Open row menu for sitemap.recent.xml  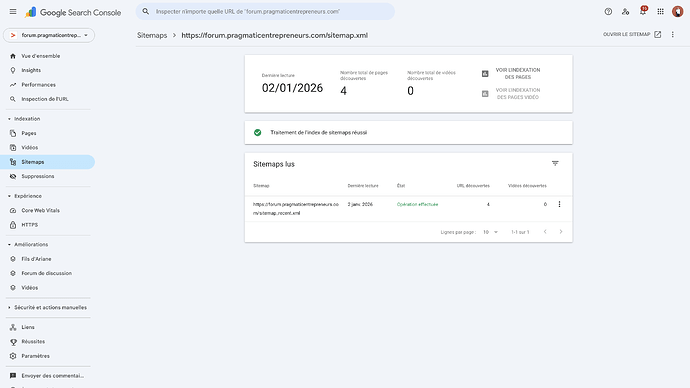point(559,204)
